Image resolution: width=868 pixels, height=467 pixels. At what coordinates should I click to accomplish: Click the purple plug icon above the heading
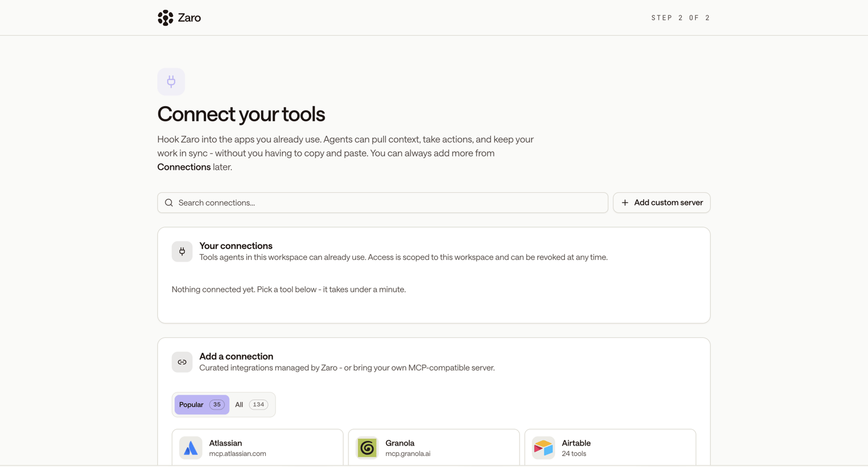[171, 81]
